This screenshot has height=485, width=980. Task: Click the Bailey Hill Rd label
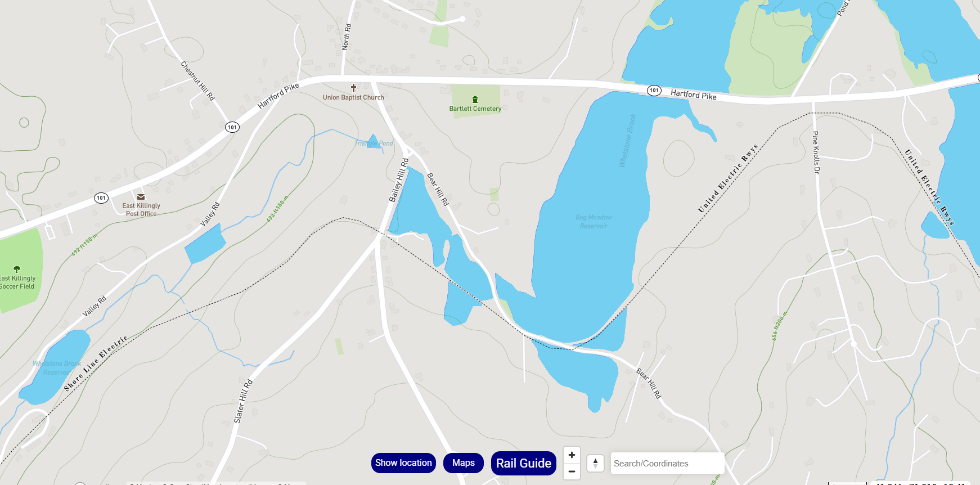399,180
